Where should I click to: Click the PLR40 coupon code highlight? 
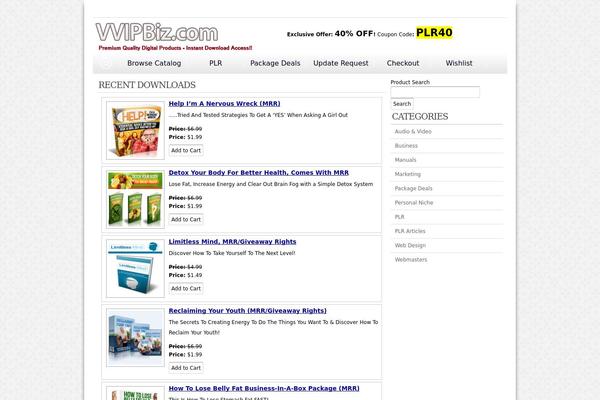(x=434, y=33)
